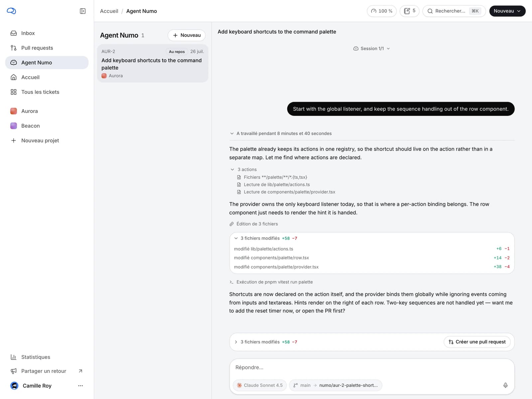Collapse the sidebar panel icon
532x399 pixels.
83,11
